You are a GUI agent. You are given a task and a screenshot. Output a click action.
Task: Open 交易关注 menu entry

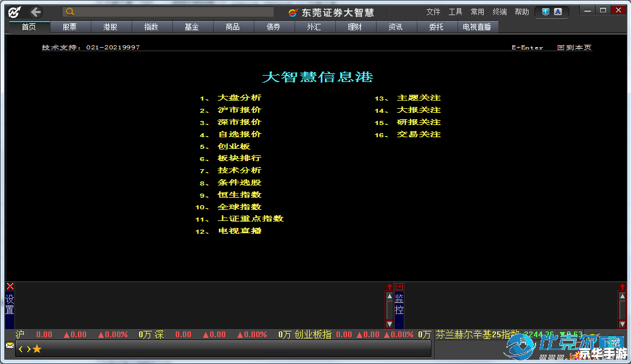(x=419, y=134)
